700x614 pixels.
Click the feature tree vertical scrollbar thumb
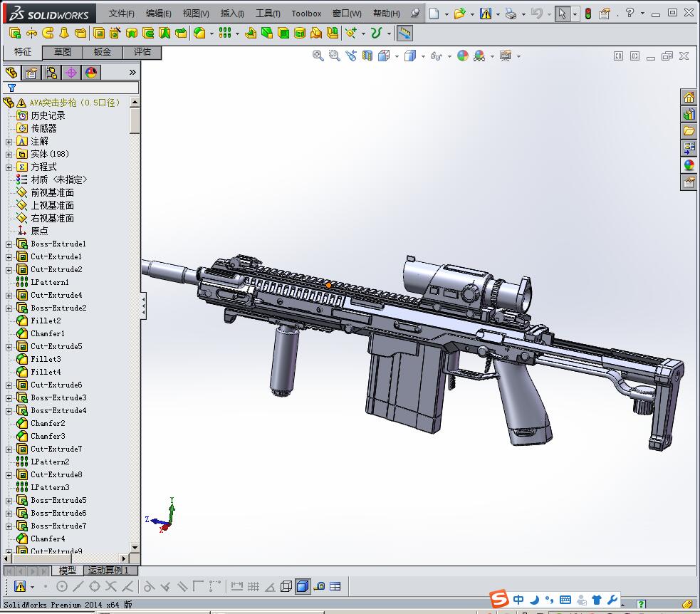pos(135,121)
